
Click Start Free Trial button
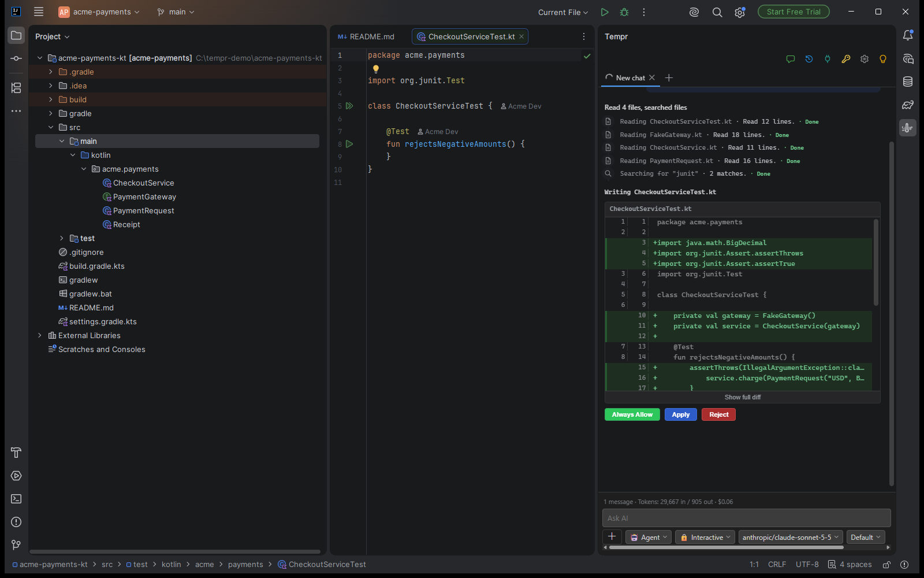coord(793,12)
